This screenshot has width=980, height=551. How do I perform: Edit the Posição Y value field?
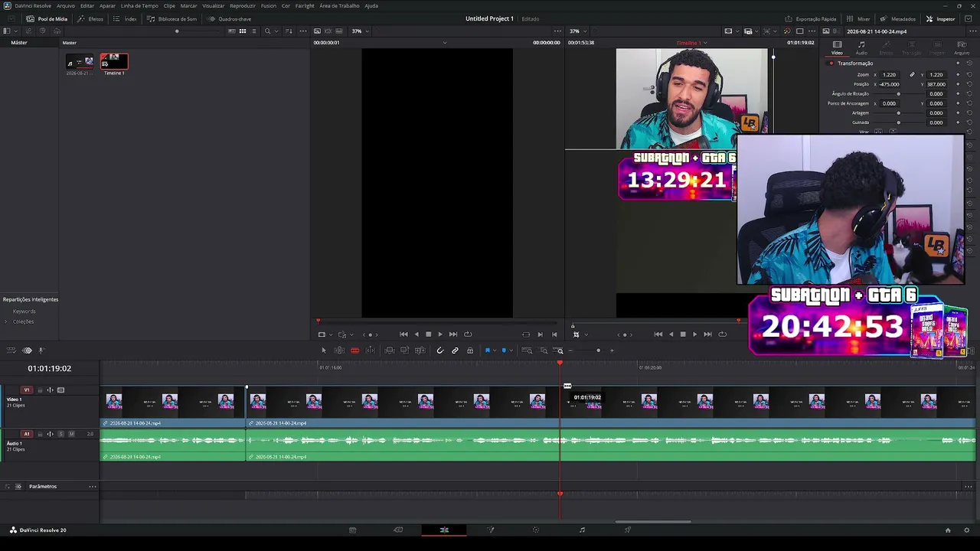pos(936,84)
